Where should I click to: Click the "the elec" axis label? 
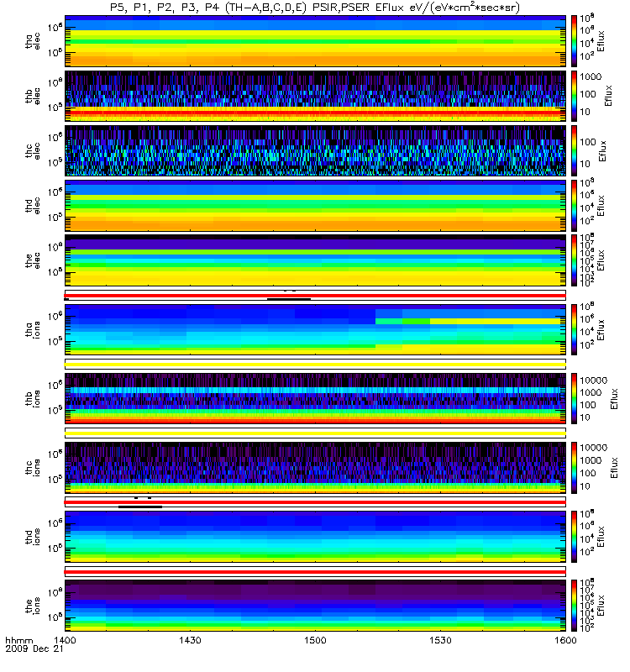pos(32,260)
